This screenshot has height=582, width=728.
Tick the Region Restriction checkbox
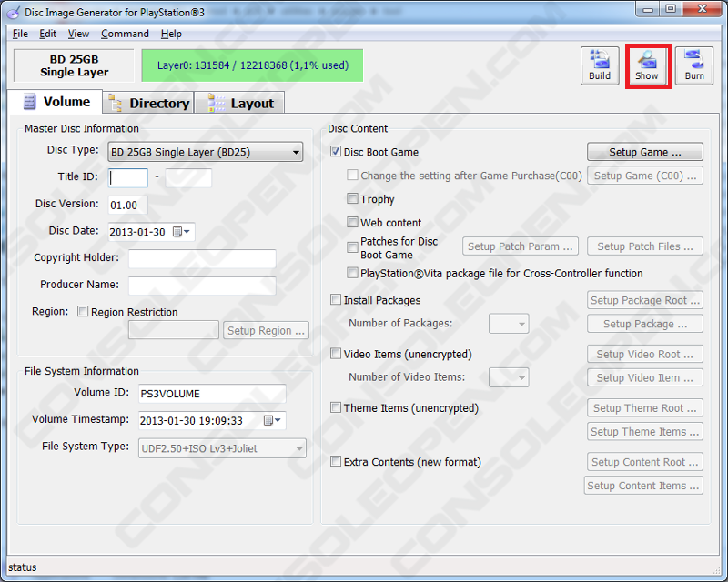click(83, 311)
